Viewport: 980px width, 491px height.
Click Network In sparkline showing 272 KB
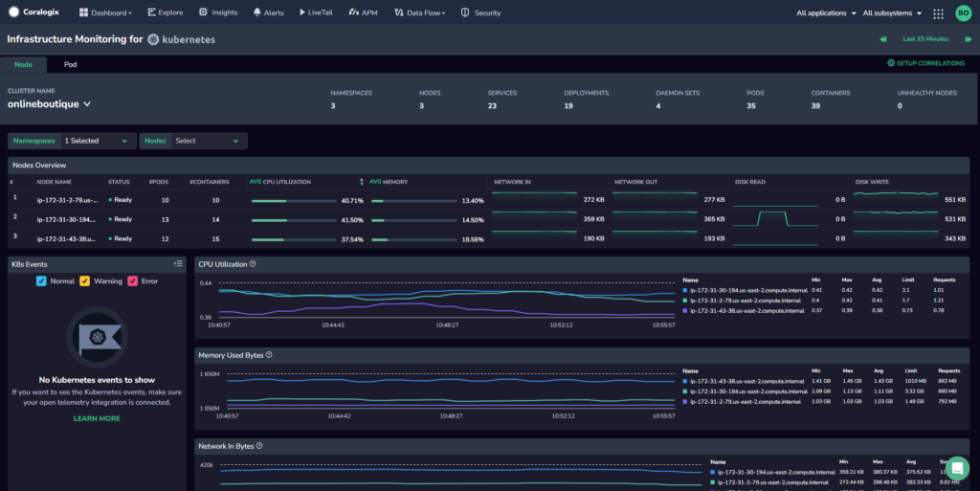pyautogui.click(x=534, y=199)
